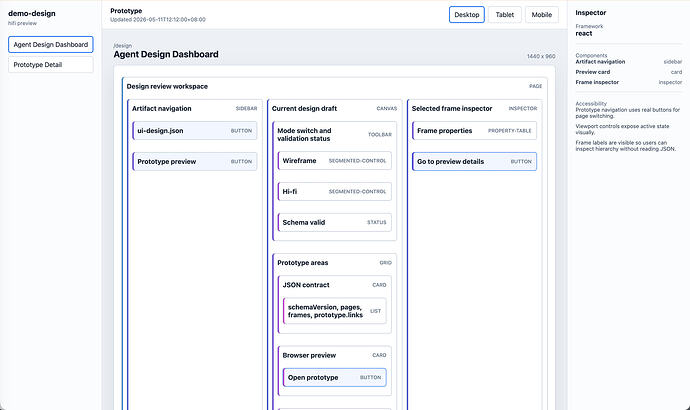The width and height of the screenshot is (690, 410).
Task: Click Mode switch and validation status heading
Action: [x=304, y=135]
